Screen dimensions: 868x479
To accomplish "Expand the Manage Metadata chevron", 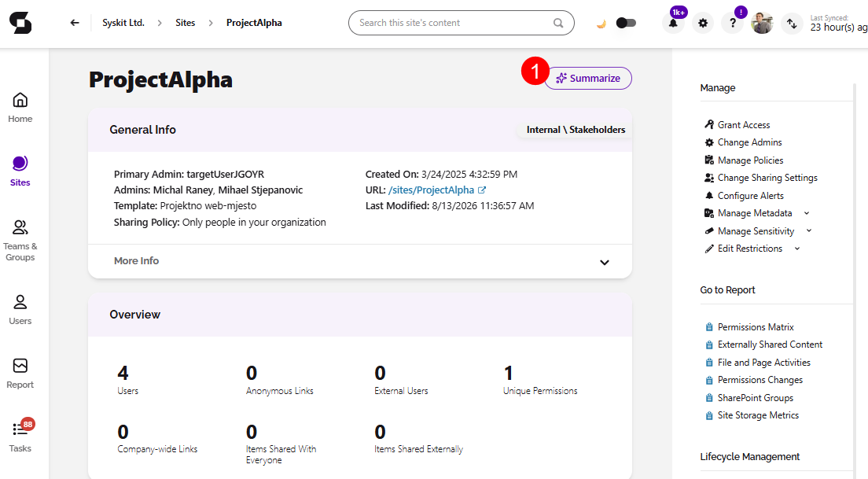I will click(807, 213).
